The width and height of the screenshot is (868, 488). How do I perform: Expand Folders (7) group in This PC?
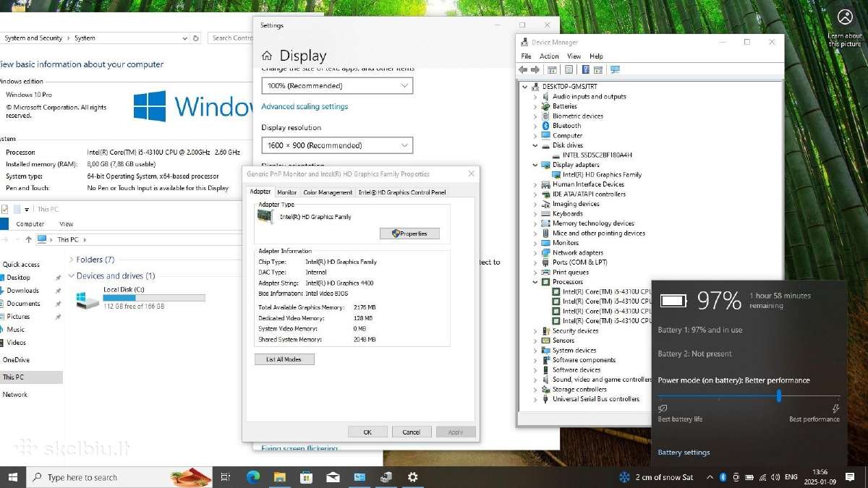click(x=71, y=260)
